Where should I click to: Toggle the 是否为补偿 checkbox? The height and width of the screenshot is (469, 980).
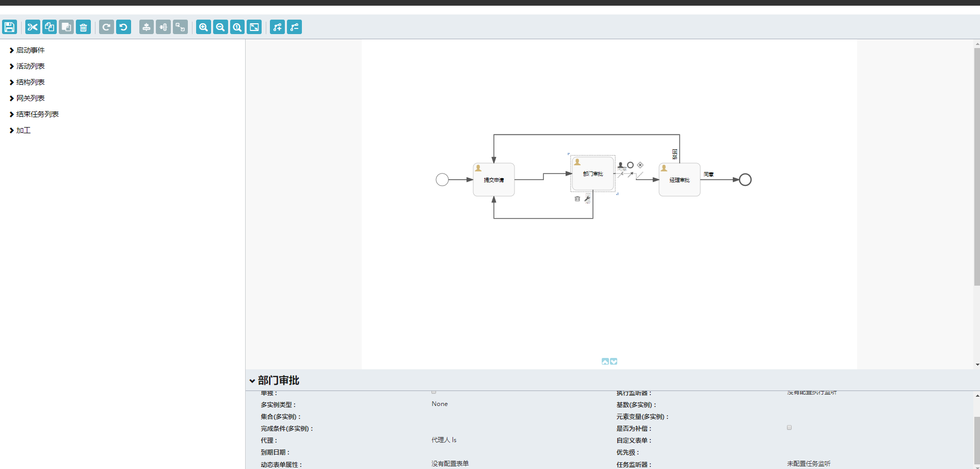789,428
